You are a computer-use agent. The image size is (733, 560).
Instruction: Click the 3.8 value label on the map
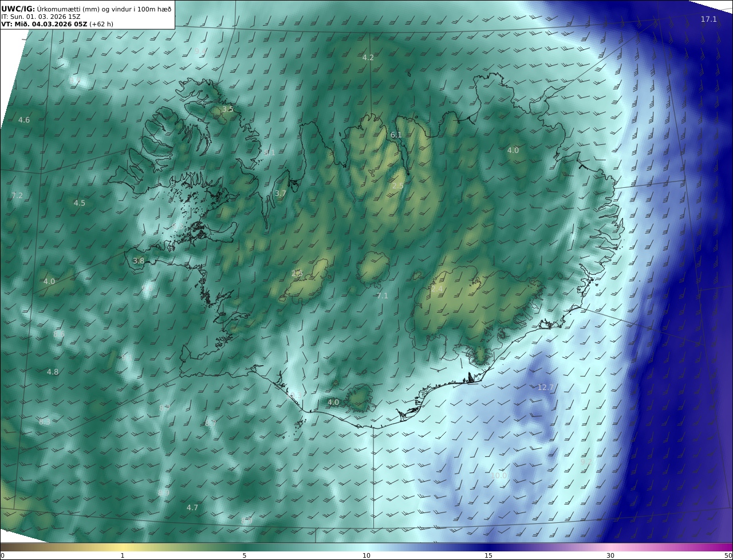pyautogui.click(x=139, y=261)
